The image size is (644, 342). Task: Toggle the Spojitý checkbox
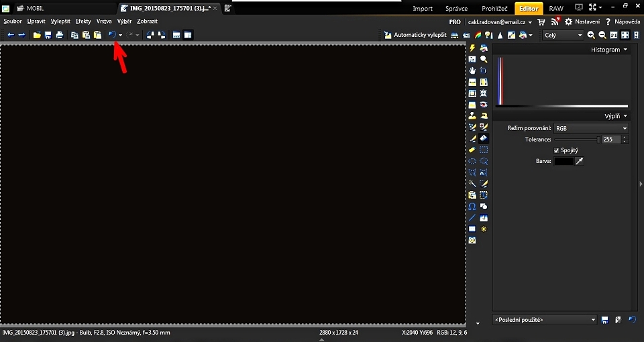coord(556,150)
